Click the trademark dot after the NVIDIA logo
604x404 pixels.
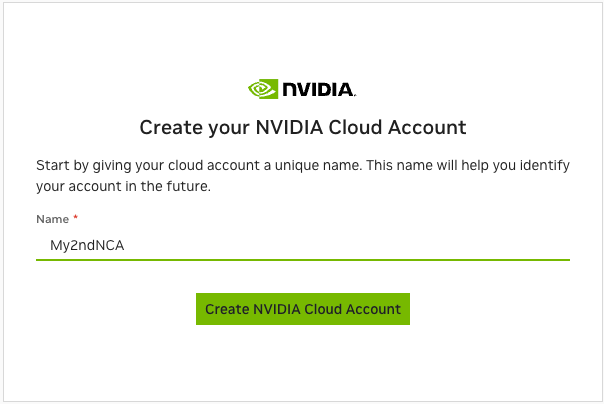(x=355, y=96)
